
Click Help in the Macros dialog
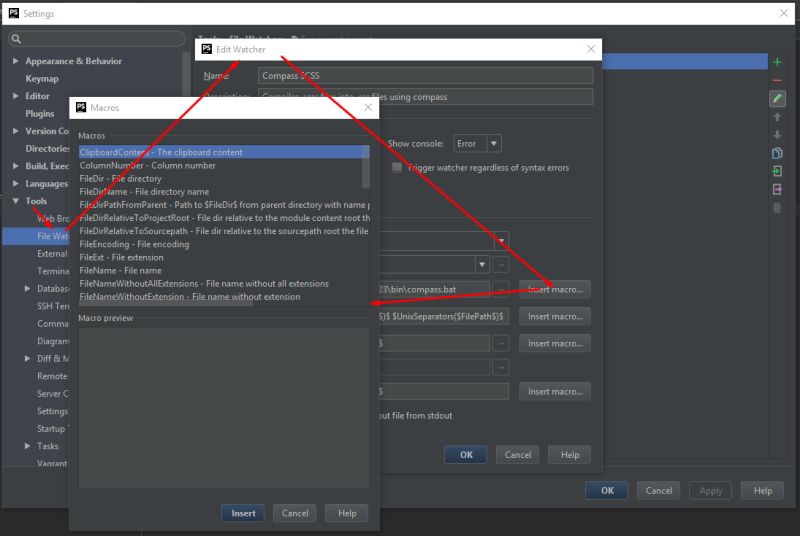coord(347,513)
